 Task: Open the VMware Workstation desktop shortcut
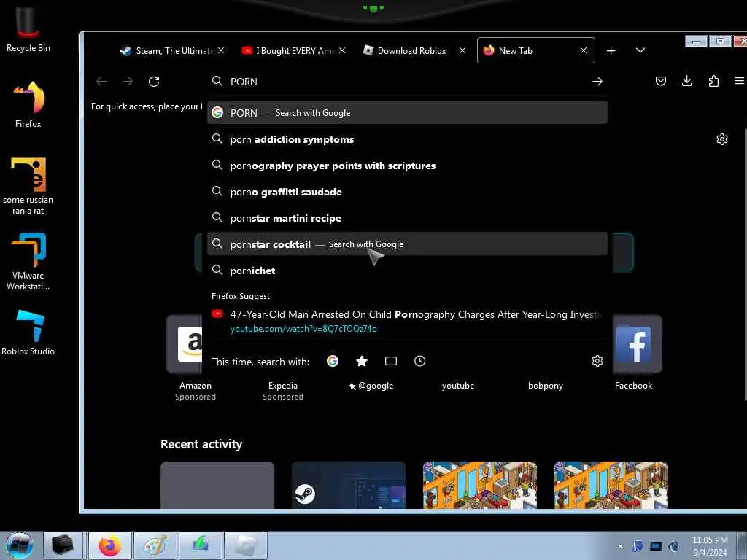[x=28, y=261]
